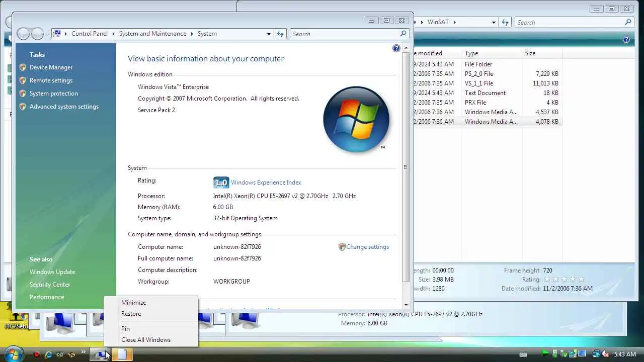This screenshot has height=362, width=644.
Task: Open Security Center under See also
Action: pos(50,285)
